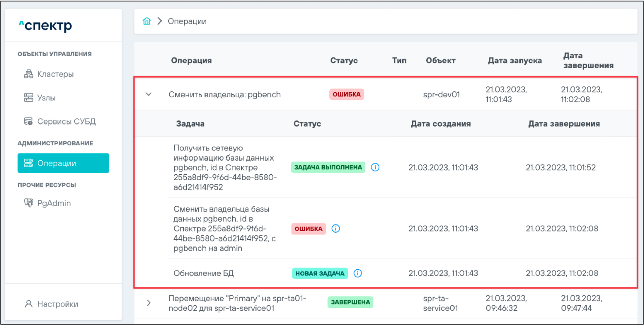Click the ЗАВЕРШЕНА status badge
644x325 pixels.
click(x=350, y=302)
